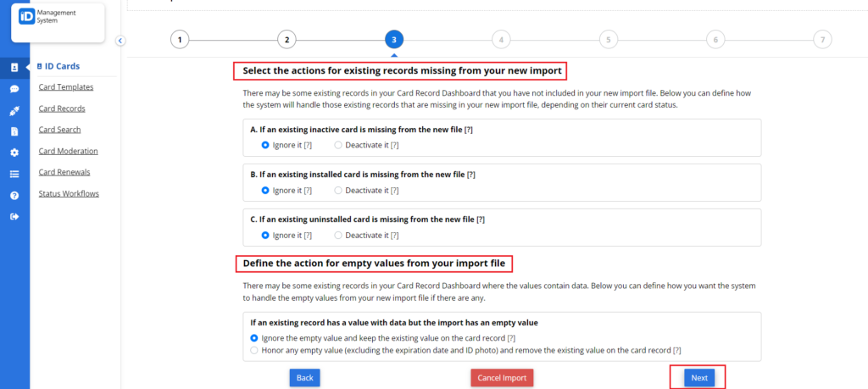Open the messages chat bubble icon
This screenshot has height=389, width=868.
point(14,88)
